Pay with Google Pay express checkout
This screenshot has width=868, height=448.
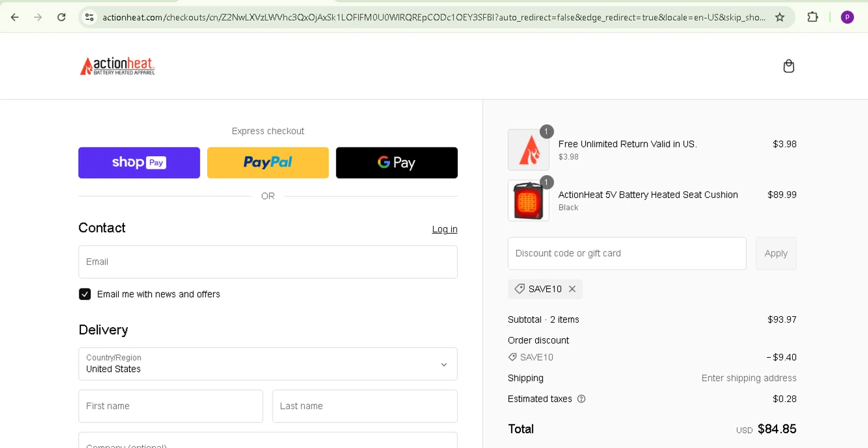point(397,162)
